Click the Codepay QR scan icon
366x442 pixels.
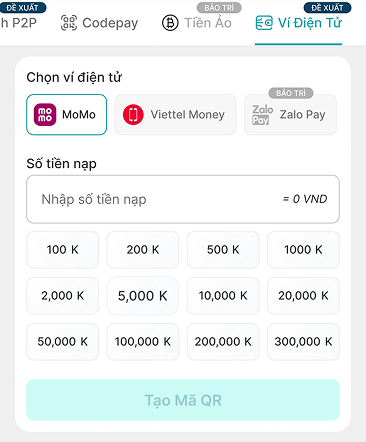[x=69, y=23]
